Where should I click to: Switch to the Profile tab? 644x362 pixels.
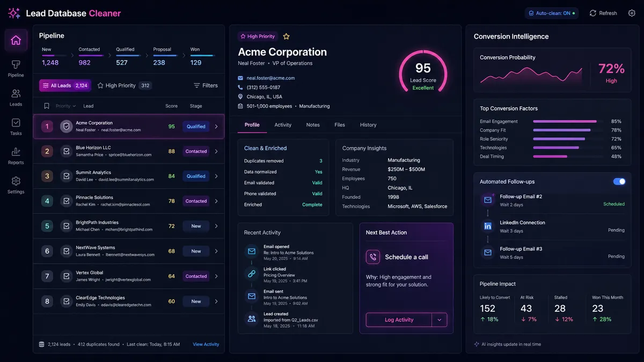(x=252, y=124)
